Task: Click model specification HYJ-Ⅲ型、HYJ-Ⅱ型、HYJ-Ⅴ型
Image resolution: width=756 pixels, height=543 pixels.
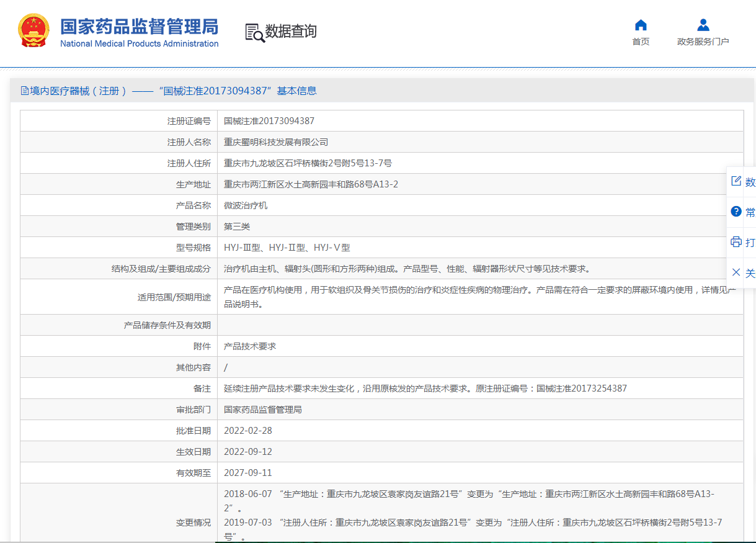Action: click(x=287, y=248)
